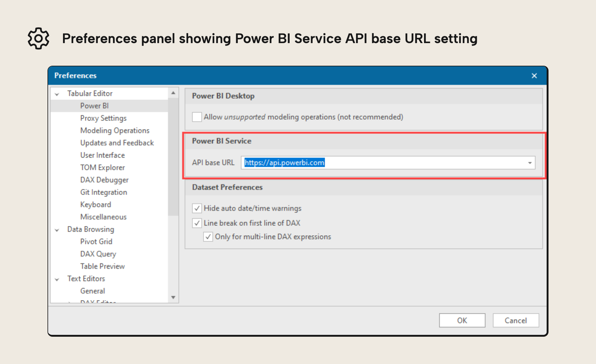Select Git Integration tree item
596x364 pixels.
tap(104, 192)
